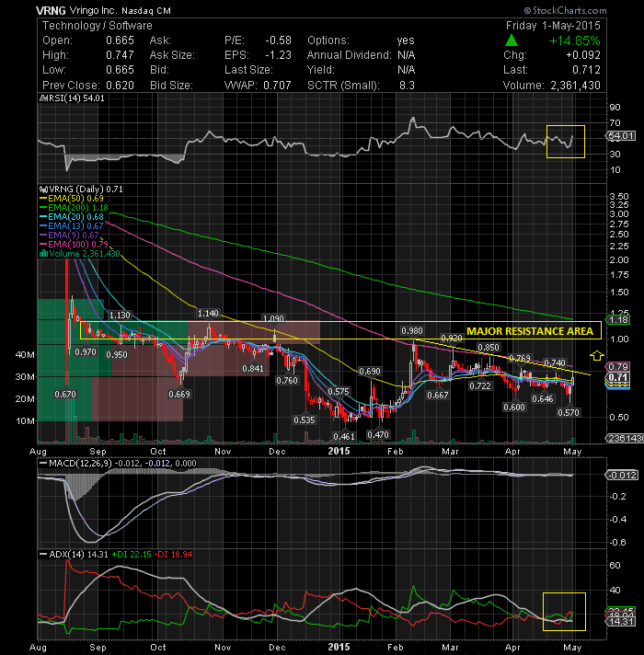The image size is (644, 655).
Task: Click the 2361430 volume axis tag
Action: pos(625,438)
